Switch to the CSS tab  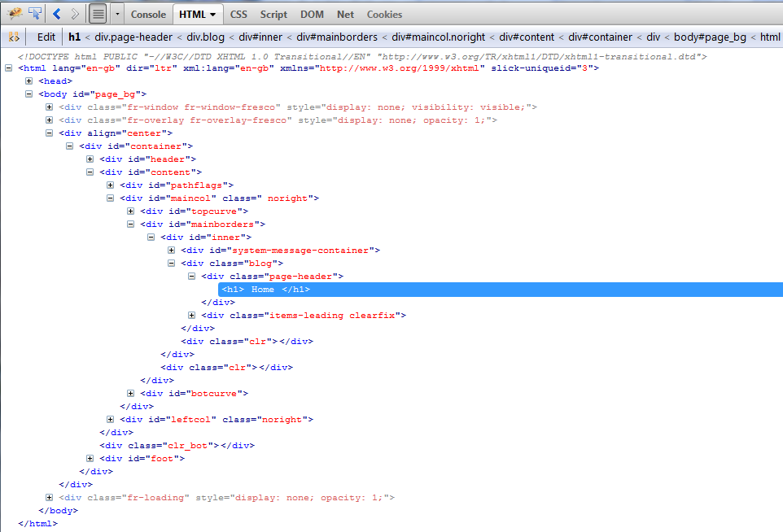click(x=238, y=15)
